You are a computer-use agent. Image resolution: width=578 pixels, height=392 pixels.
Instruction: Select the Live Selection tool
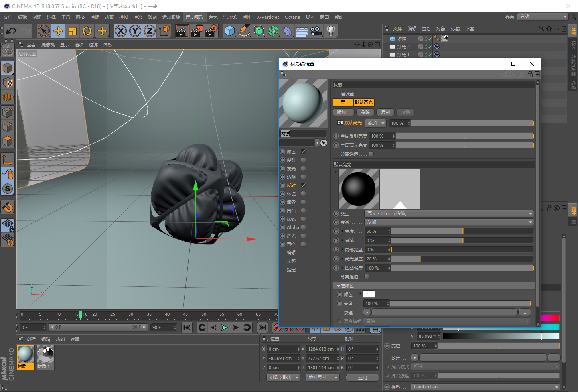[x=43, y=31]
